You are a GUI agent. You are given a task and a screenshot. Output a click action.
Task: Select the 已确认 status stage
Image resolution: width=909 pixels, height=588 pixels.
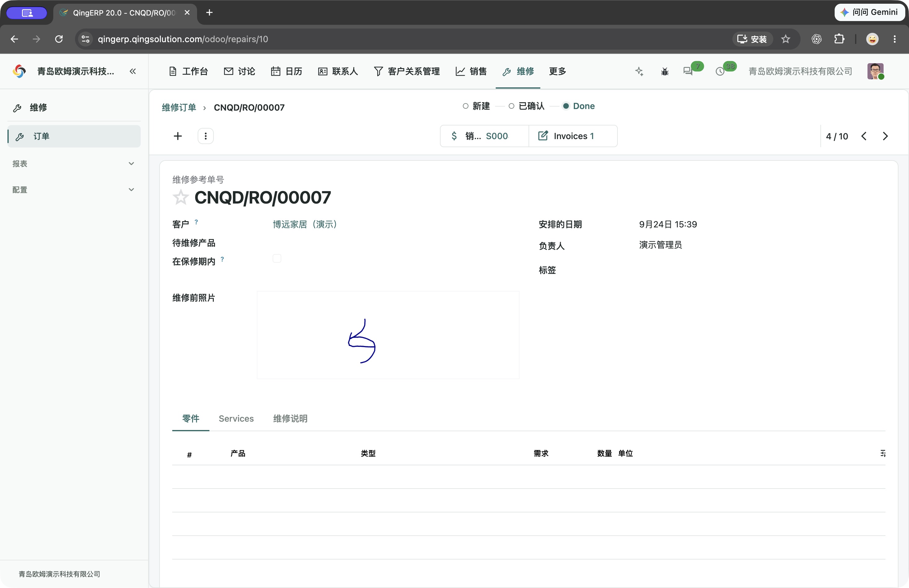point(526,106)
